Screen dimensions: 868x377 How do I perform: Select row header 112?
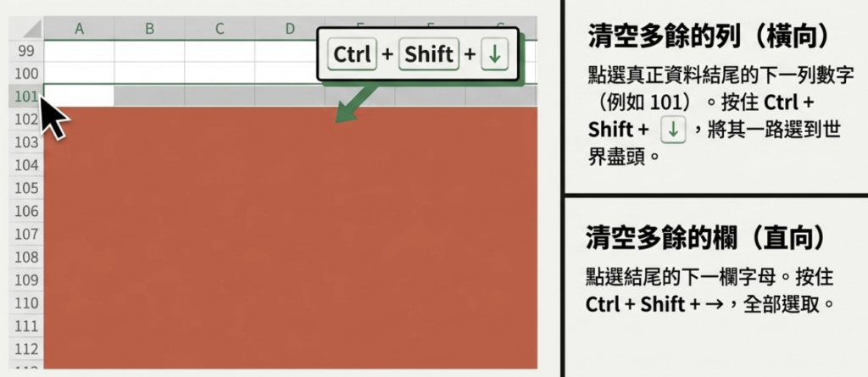point(27,348)
